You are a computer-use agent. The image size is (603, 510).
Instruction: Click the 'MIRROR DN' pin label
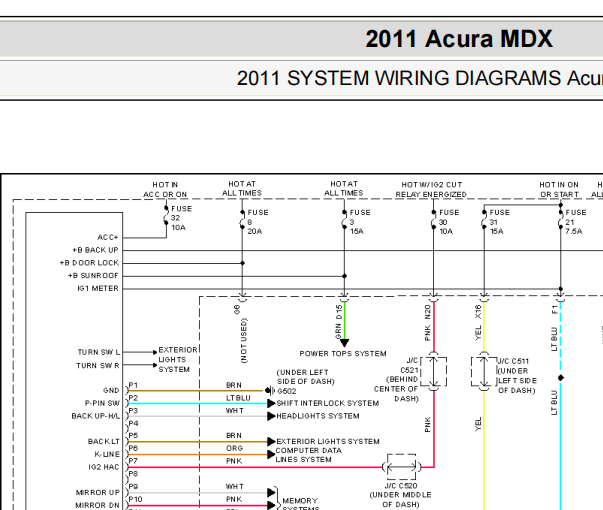pyautogui.click(x=97, y=505)
